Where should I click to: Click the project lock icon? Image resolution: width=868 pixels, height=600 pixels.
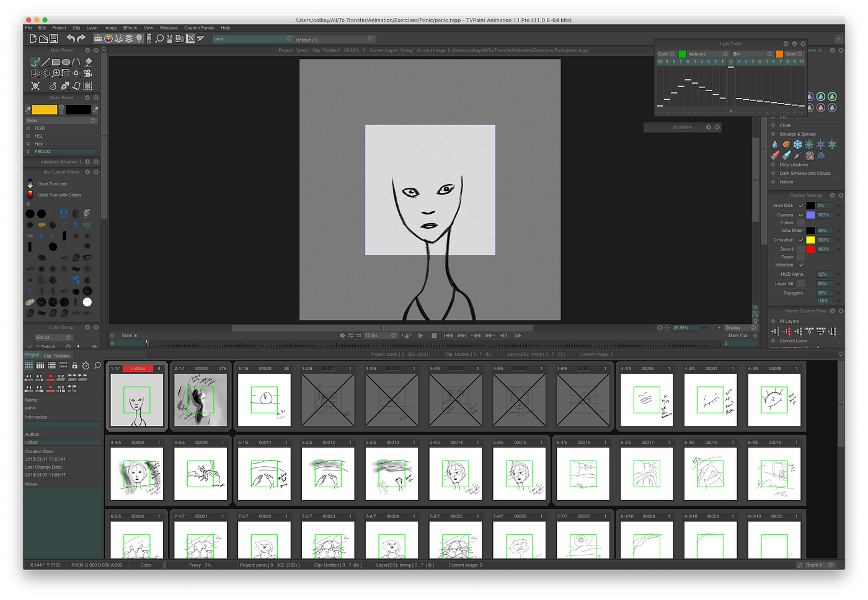(75, 366)
